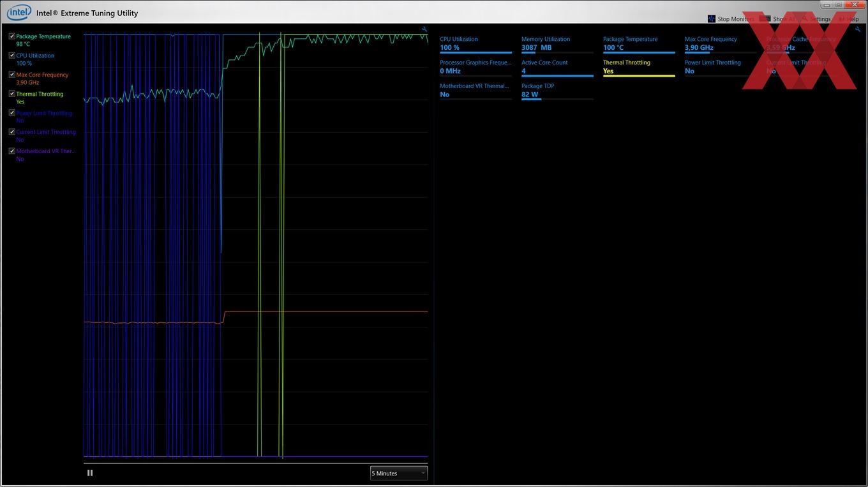Screen dimensions: 868x487
Task: Select the Max Core Frequency 3,90 GHz tile
Action: pos(721,44)
